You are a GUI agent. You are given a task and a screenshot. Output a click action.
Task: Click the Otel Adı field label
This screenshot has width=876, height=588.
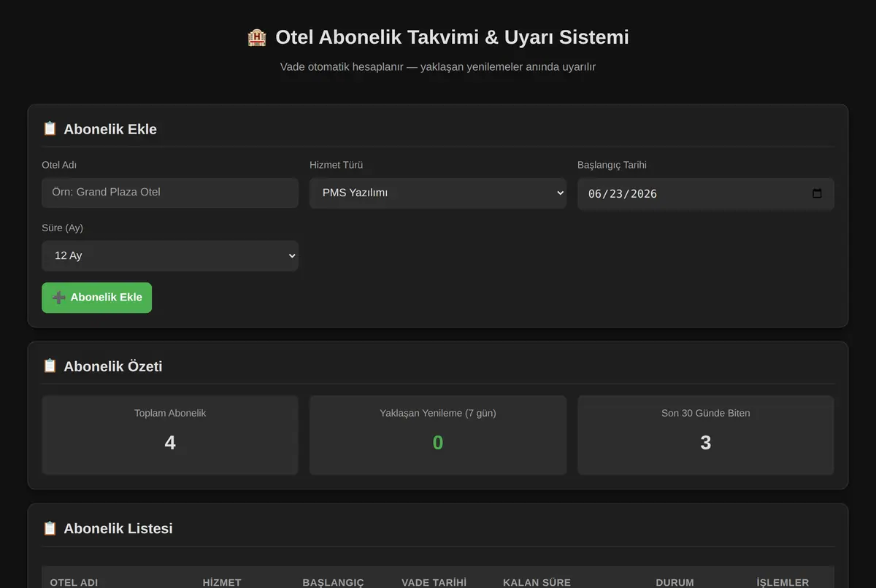coord(59,165)
